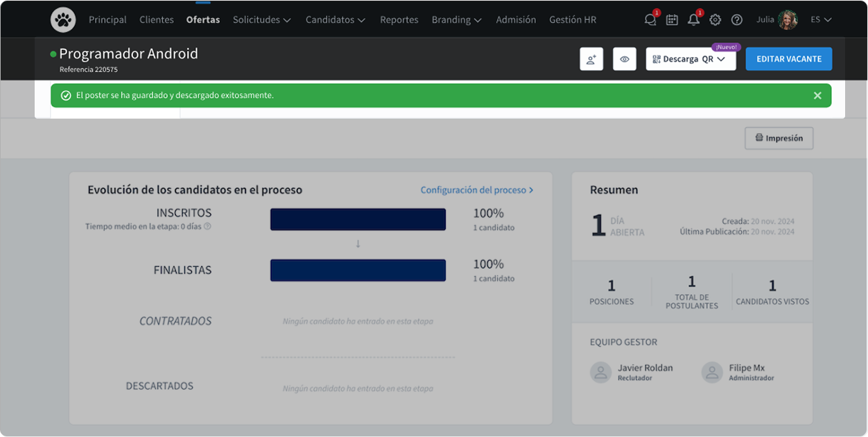Viewport: 868px width, 437px height.
Task: Open the help question mark icon
Action: click(x=737, y=20)
